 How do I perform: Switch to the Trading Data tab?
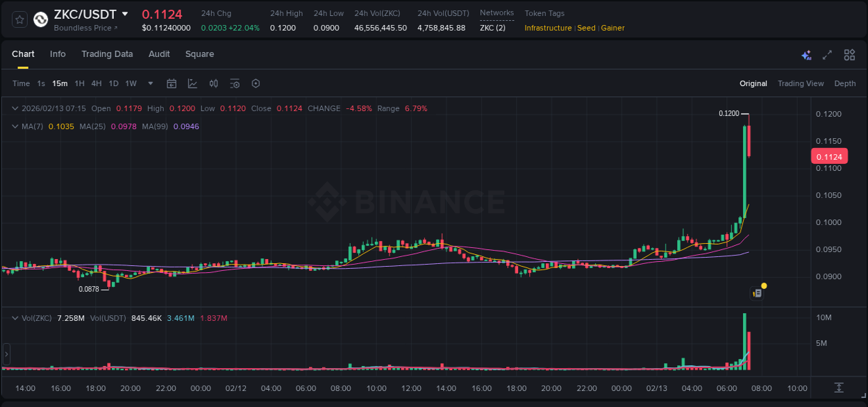[107, 54]
